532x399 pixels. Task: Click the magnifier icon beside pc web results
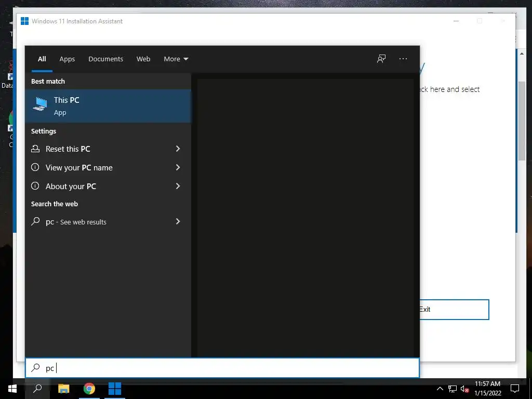[x=35, y=221]
